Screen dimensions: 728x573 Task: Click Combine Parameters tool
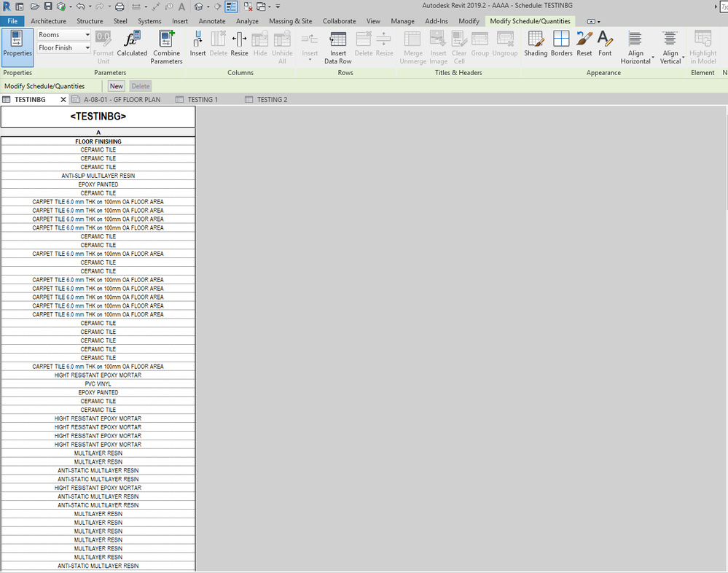pos(166,47)
